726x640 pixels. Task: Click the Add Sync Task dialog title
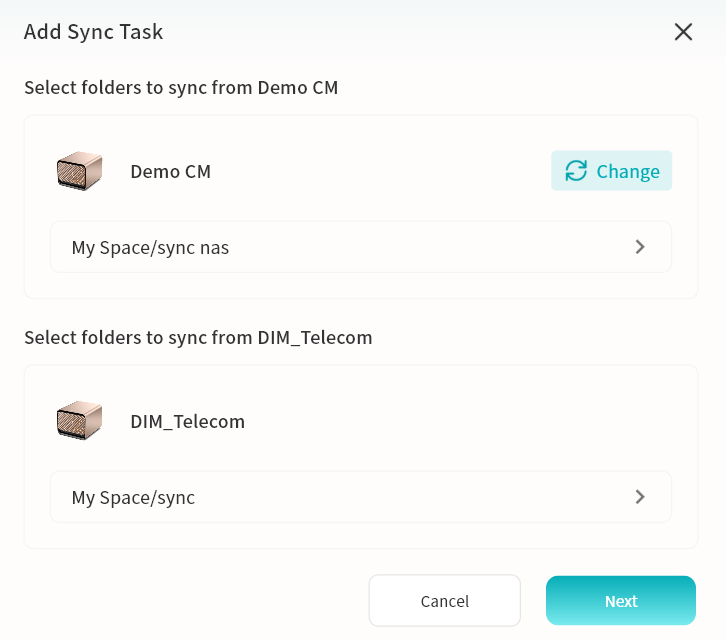[93, 32]
